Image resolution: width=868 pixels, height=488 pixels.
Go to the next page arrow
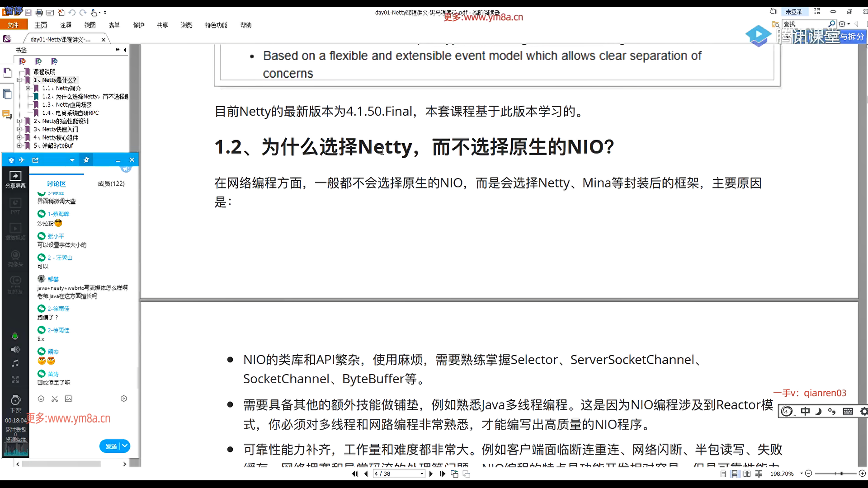[x=431, y=474]
